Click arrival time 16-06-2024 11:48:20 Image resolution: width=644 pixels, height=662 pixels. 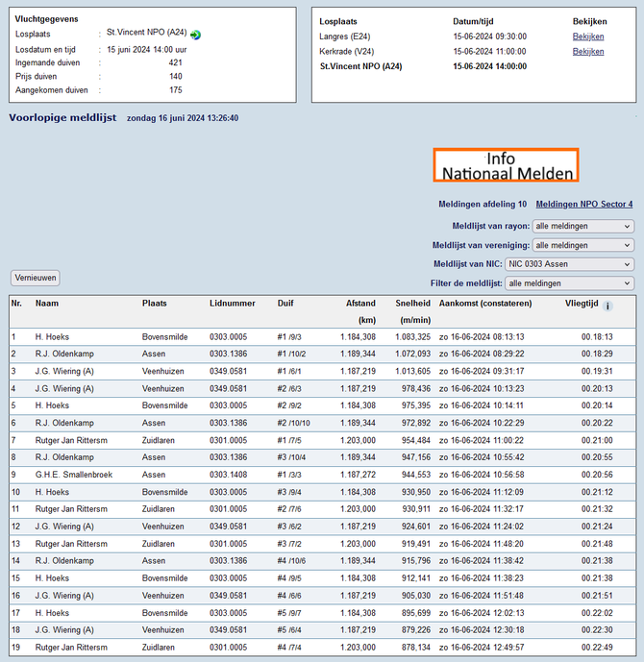point(482,544)
